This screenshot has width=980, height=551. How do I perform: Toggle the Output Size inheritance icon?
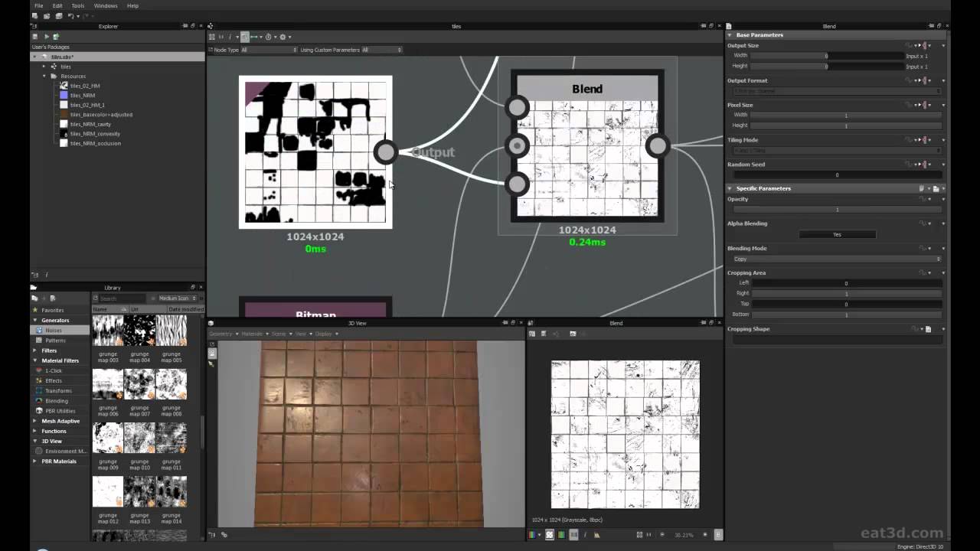924,45
